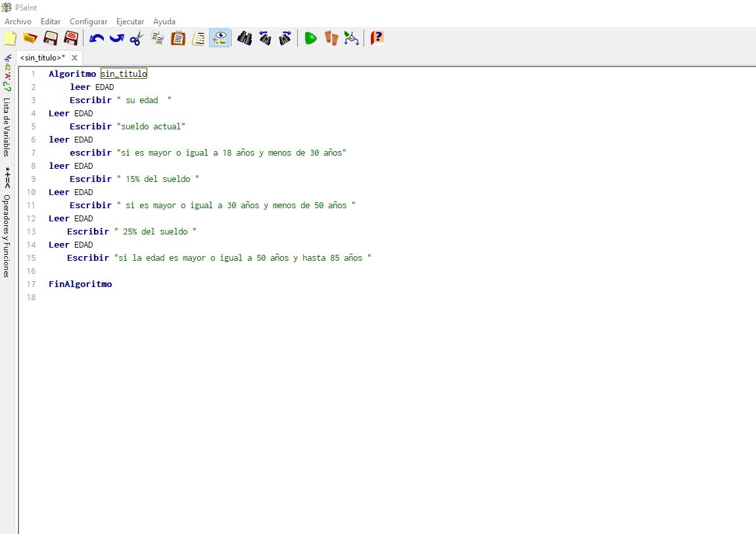Toggle the highlighted eye icon in the toolbar
756x534 pixels.
tap(220, 38)
